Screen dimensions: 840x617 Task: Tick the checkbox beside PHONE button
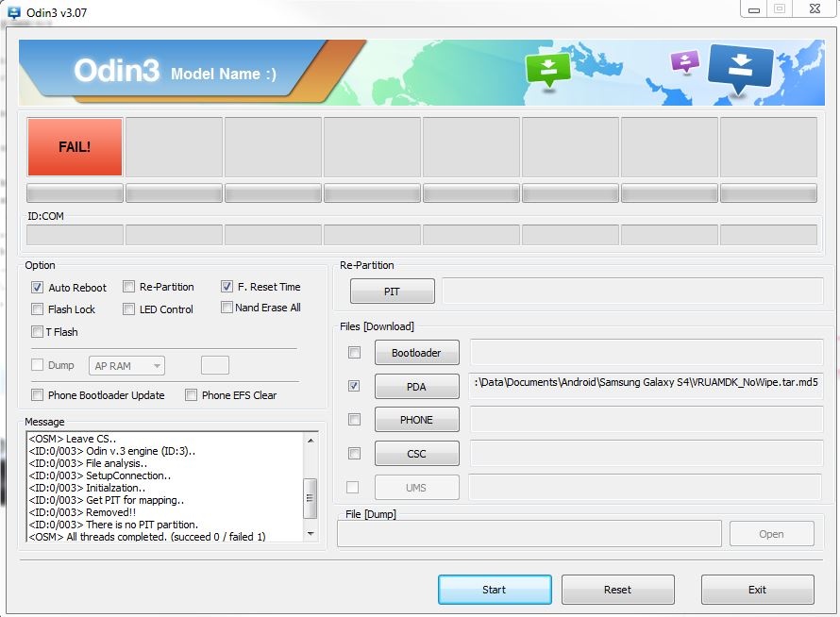tap(354, 419)
